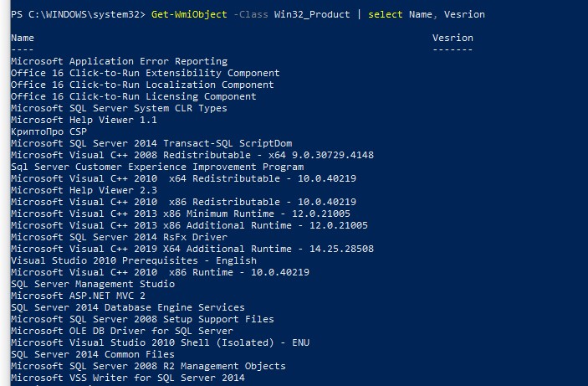Viewport: 588px width, 386px height.
Task: Click the SQL Server 2014 Transact-SQL ScriptDom line
Action: (151, 143)
